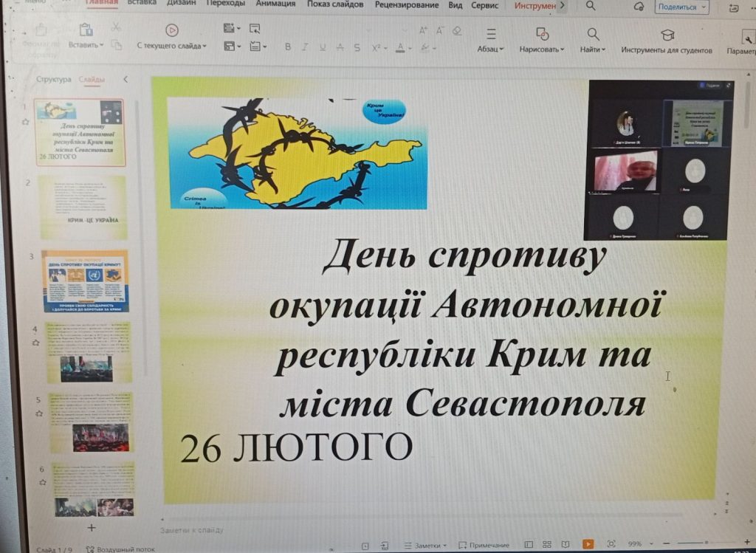Click the Поделиться share button

coord(681,7)
